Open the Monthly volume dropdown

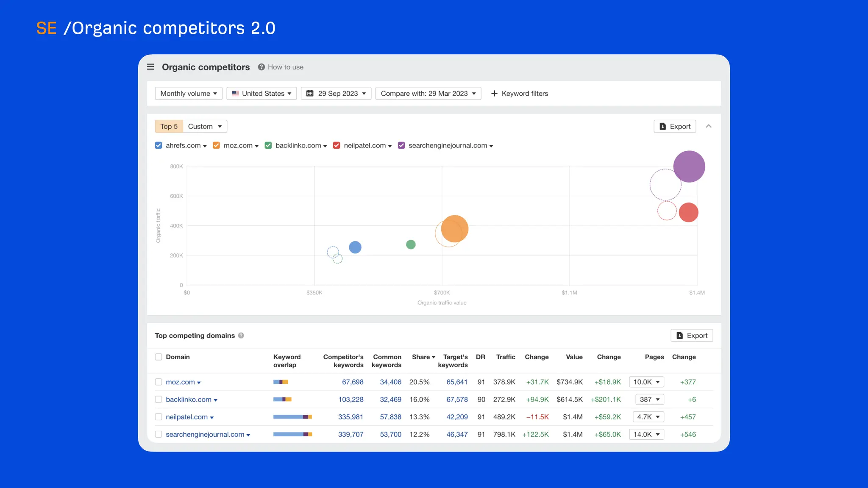(189, 93)
